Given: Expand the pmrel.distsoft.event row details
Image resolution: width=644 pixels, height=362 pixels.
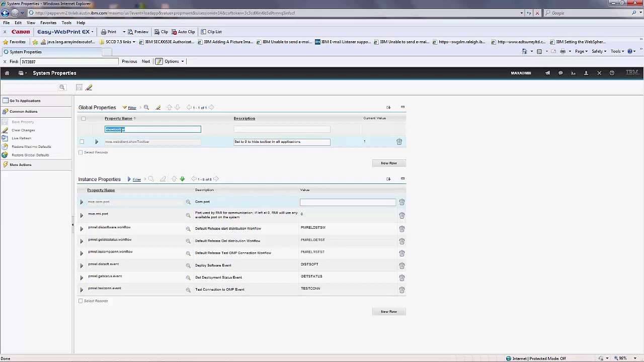Looking at the screenshot, I should [82, 265].
